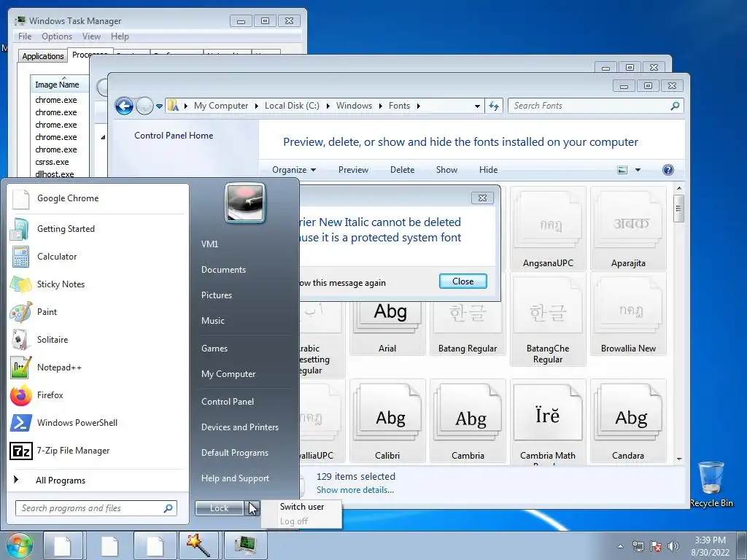Show hidden tray icons
This screenshot has height=560, width=747.
point(620,546)
